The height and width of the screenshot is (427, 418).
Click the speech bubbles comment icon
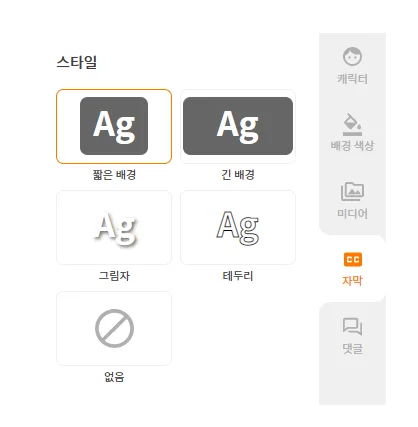[x=352, y=326]
